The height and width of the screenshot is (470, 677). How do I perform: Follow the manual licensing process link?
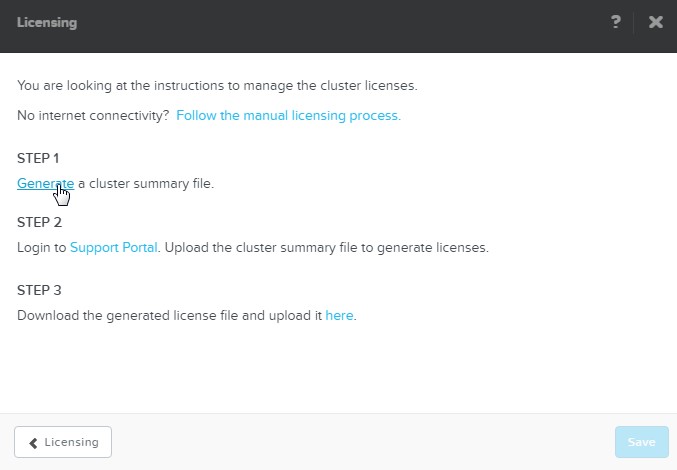288,115
